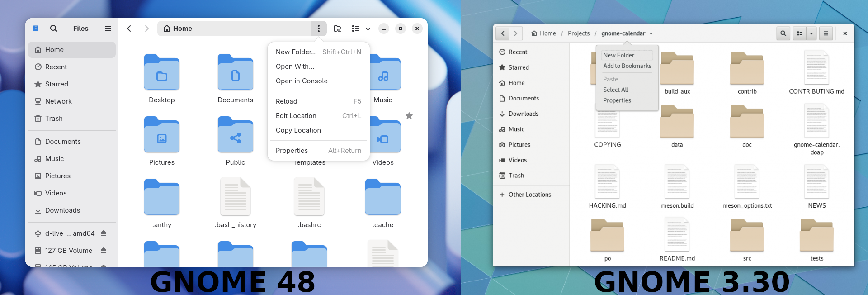Choose Select All in popover
868x295 pixels.
click(x=627, y=90)
